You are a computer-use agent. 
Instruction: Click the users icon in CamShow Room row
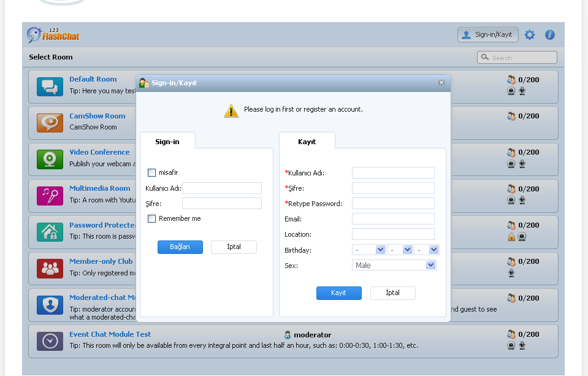click(x=511, y=116)
